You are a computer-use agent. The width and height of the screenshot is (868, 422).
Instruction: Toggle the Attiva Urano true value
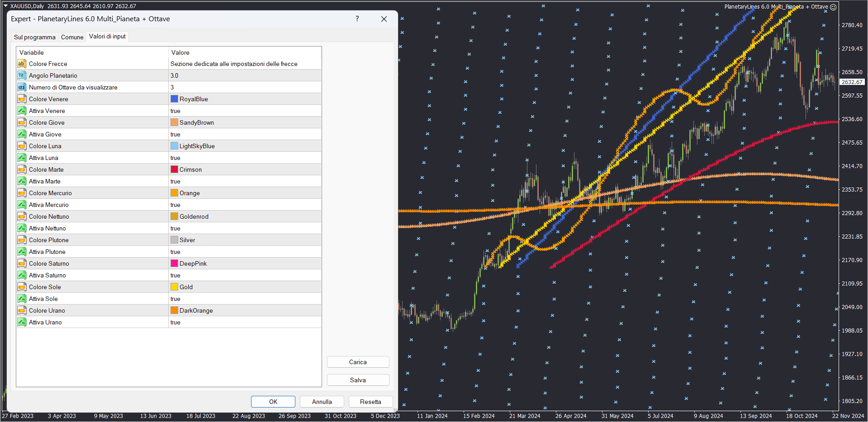coord(245,322)
